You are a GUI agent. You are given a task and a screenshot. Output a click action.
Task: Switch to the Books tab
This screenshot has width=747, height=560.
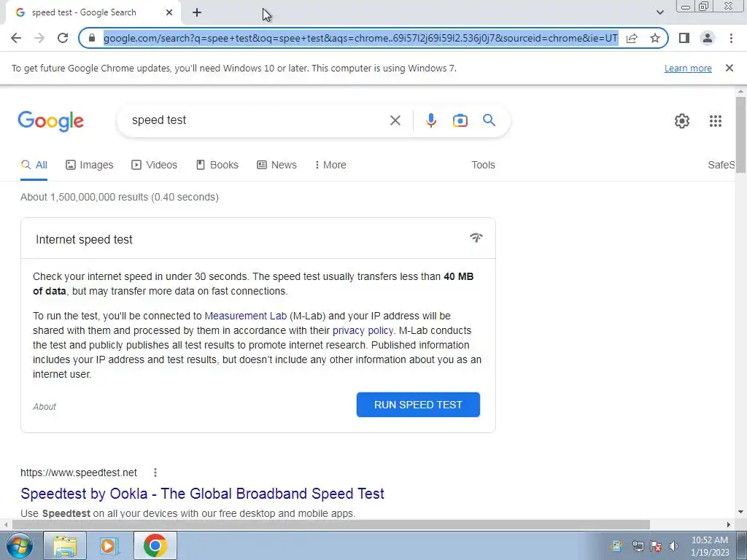tap(217, 165)
